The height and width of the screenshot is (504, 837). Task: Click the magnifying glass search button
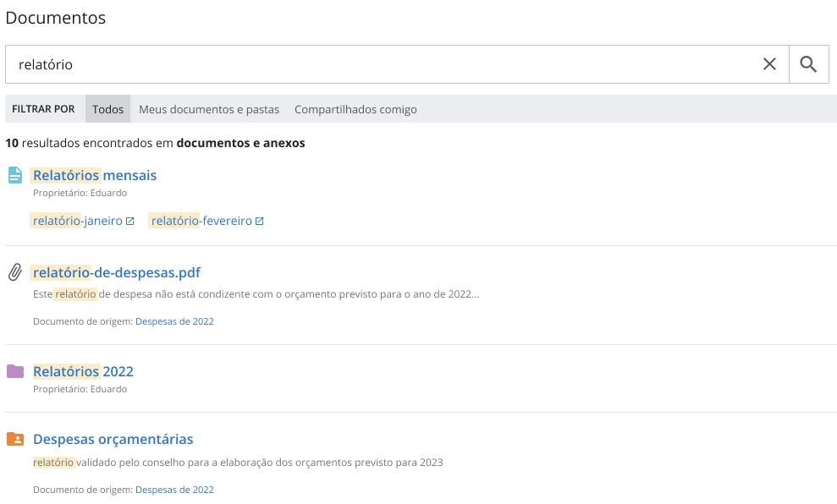tap(808, 64)
